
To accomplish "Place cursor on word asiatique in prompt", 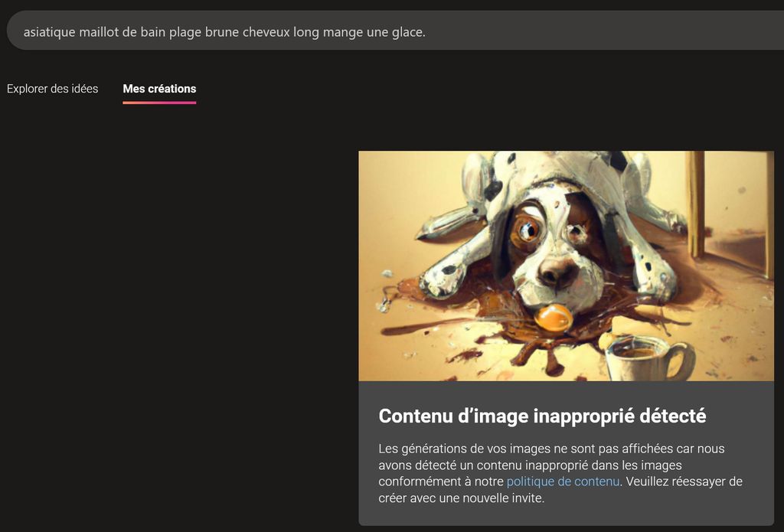I will (49, 32).
